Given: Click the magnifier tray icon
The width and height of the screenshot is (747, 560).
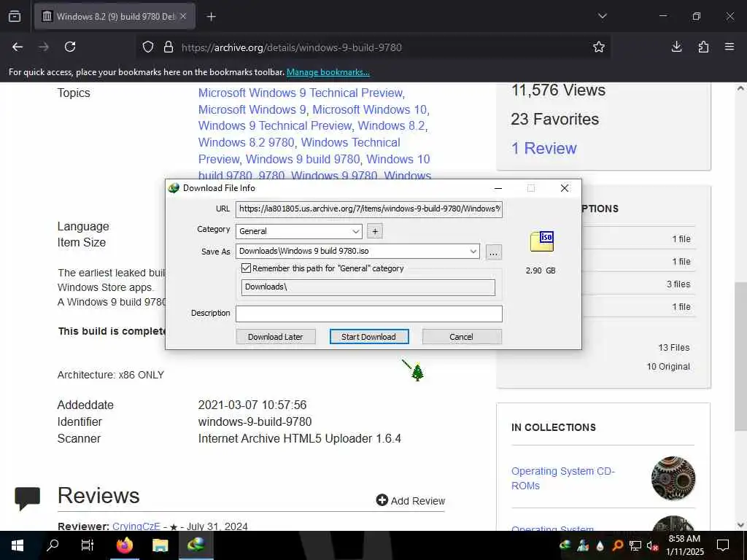Looking at the screenshot, I should point(618,545).
